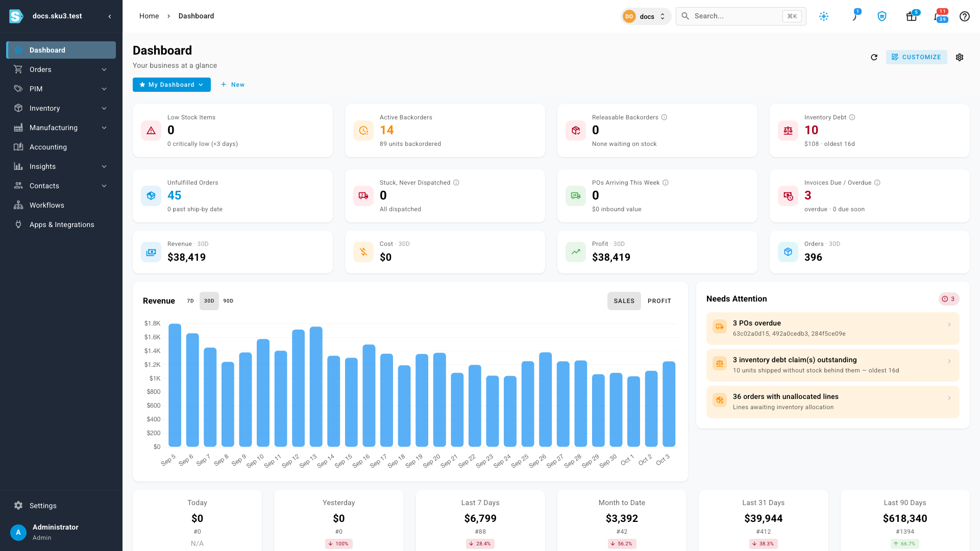Open the Administrator user profile
The image size is (980, 551).
click(61, 532)
